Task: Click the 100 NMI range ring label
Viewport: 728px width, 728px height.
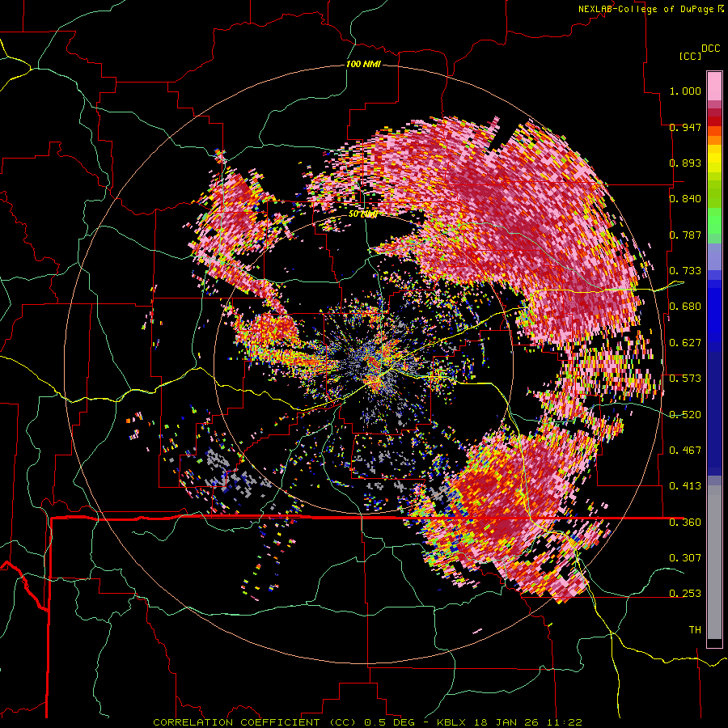Action: (363, 64)
